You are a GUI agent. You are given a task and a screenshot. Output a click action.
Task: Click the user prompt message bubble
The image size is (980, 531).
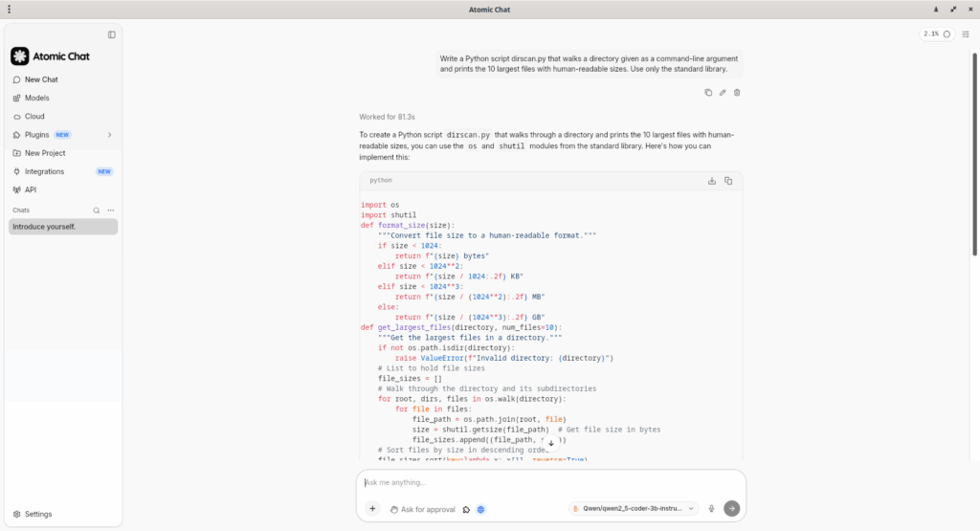(589, 64)
